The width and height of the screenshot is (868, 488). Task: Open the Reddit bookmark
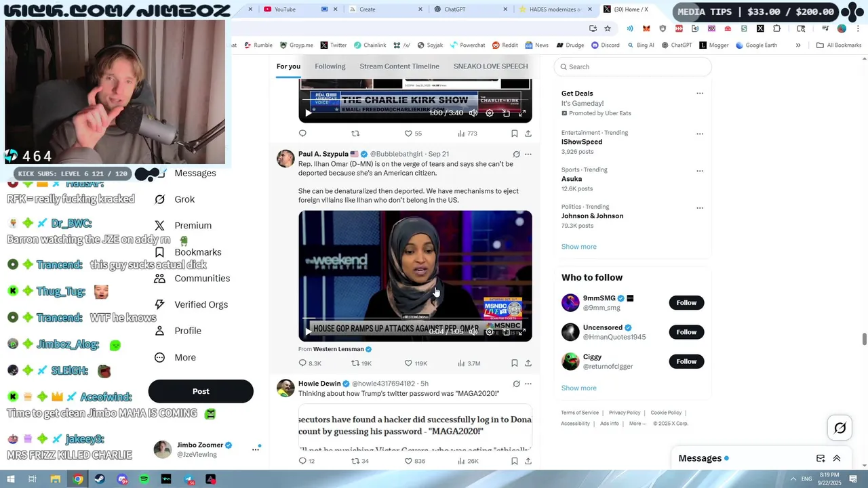(505, 45)
